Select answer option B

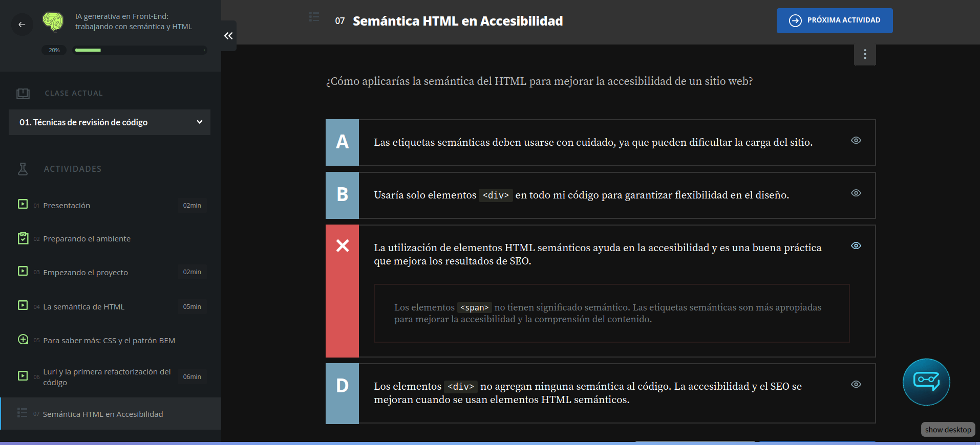(x=601, y=195)
